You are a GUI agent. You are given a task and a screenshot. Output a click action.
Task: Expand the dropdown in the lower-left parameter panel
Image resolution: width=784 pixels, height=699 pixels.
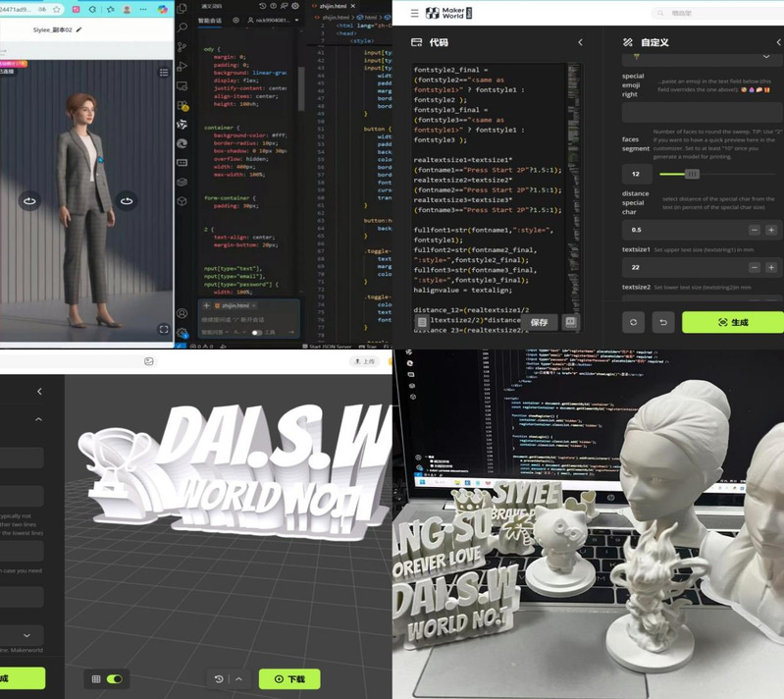26,635
